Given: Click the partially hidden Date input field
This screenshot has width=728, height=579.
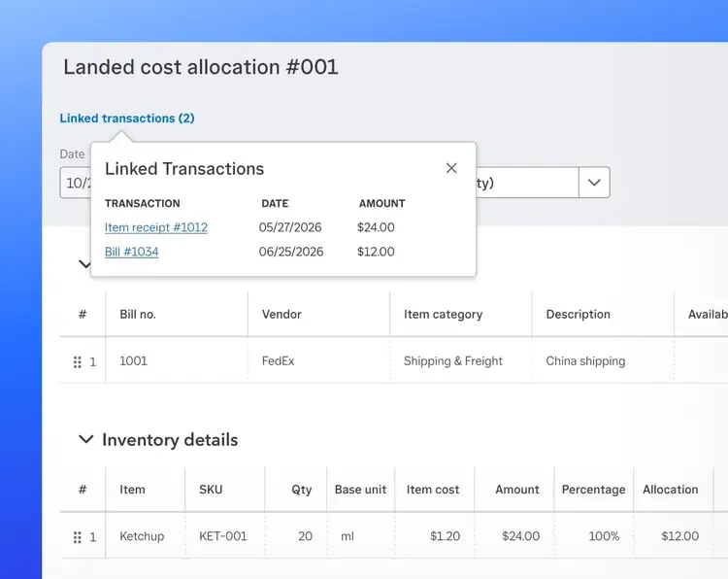Looking at the screenshot, I should tap(76, 183).
